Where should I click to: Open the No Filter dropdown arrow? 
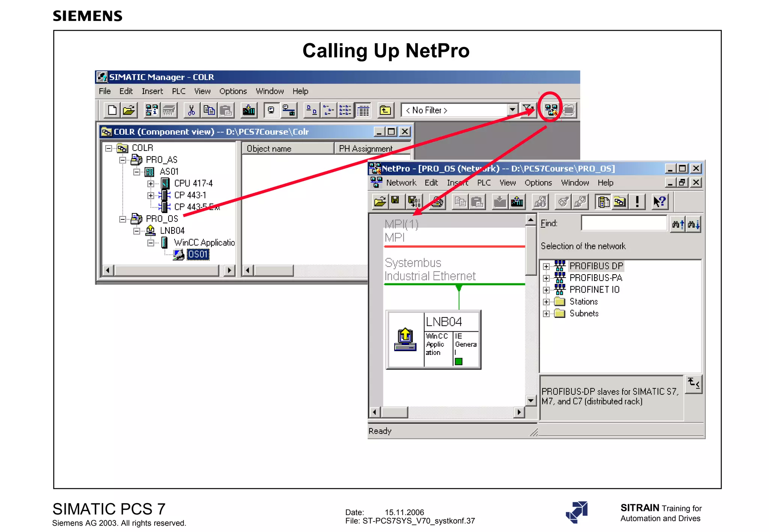click(512, 110)
